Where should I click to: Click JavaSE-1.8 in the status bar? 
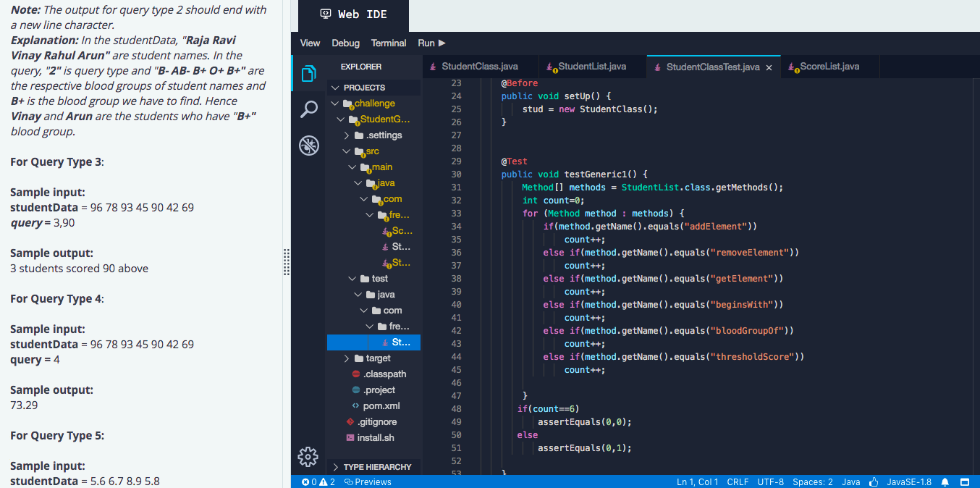[909, 481]
